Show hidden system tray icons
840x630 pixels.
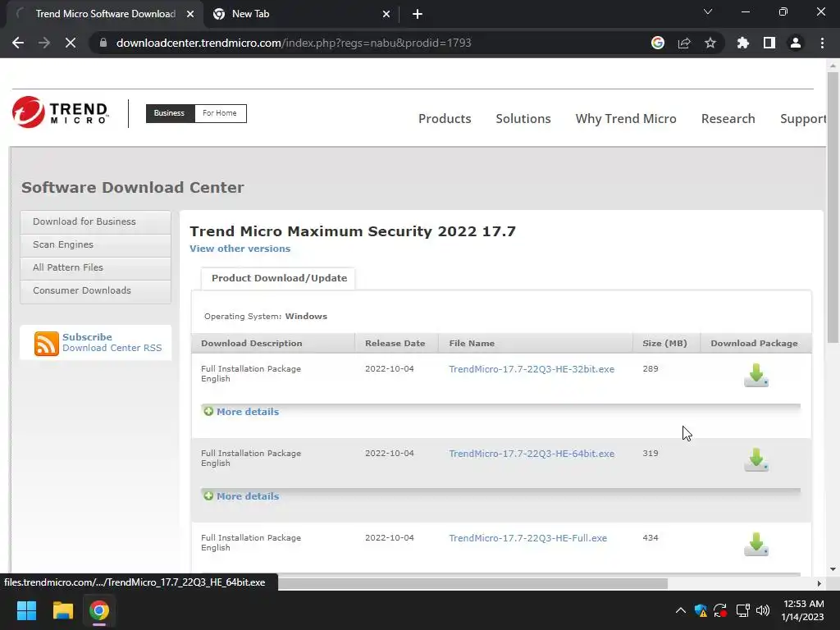(680, 610)
